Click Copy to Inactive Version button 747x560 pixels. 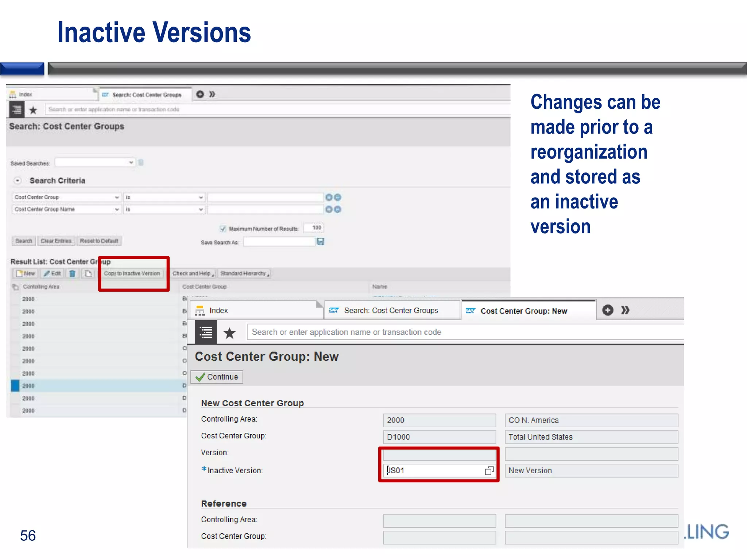click(132, 273)
